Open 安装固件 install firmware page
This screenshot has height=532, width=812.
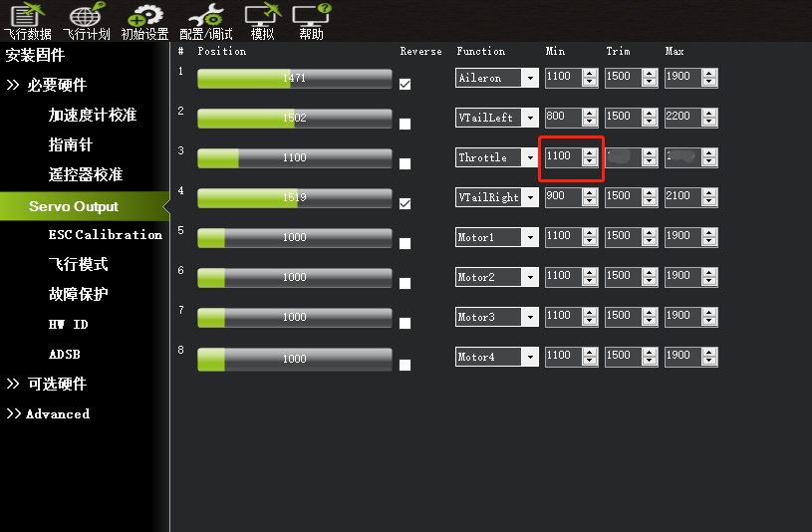pyautogui.click(x=35, y=55)
